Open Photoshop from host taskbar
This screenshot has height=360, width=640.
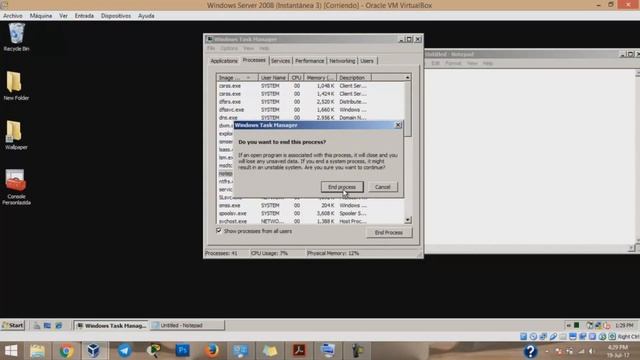(182, 351)
